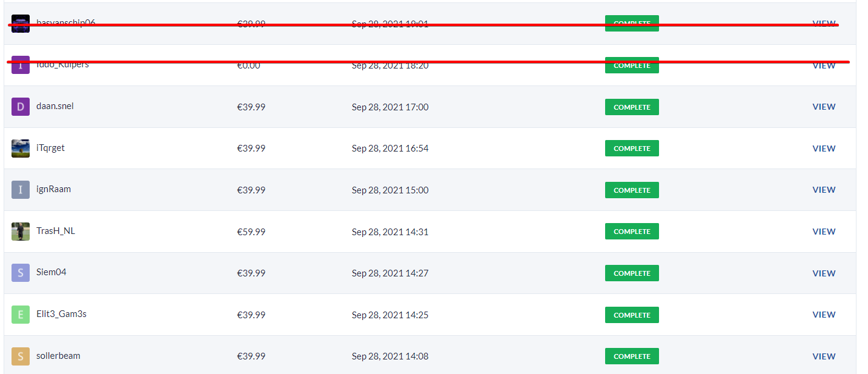Click the iTqrget landscape avatar image

pos(21,149)
